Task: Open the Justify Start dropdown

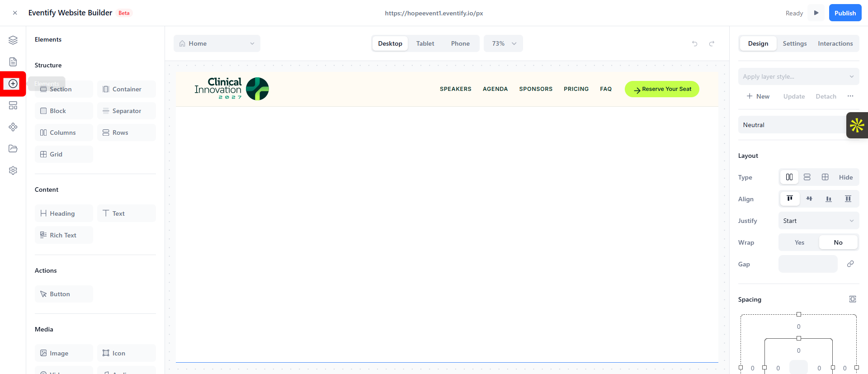Action: coord(819,221)
